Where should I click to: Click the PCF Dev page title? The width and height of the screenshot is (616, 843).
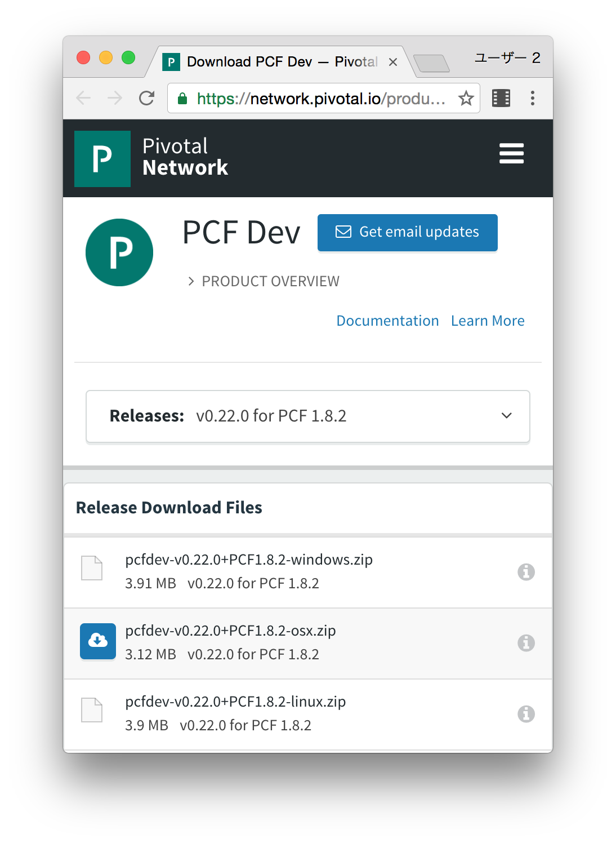pyautogui.click(x=242, y=232)
